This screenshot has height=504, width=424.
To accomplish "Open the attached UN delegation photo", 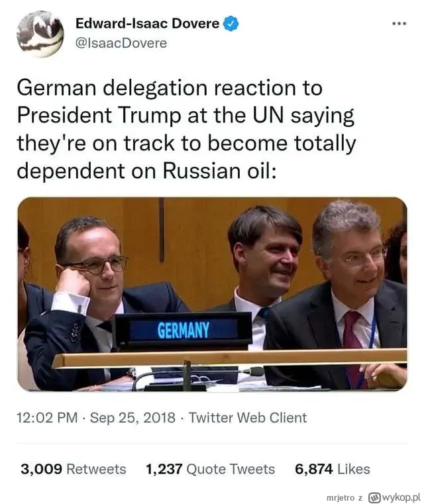I will 212,293.
